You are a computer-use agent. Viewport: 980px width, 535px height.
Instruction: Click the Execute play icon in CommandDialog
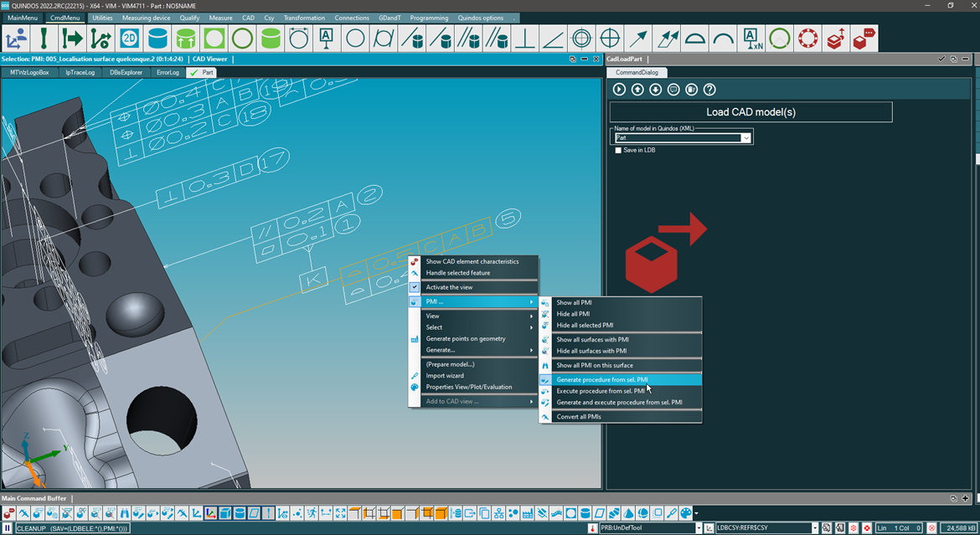tap(618, 89)
